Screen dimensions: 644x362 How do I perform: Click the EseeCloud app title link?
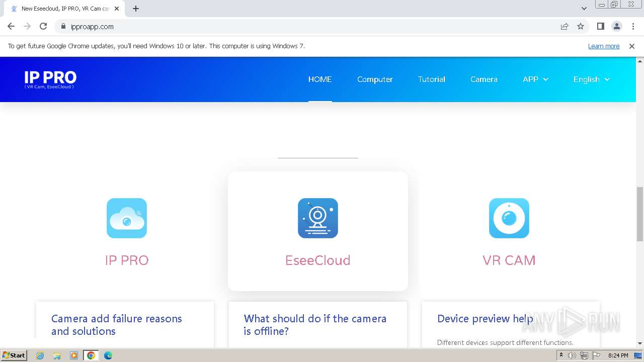click(x=318, y=260)
